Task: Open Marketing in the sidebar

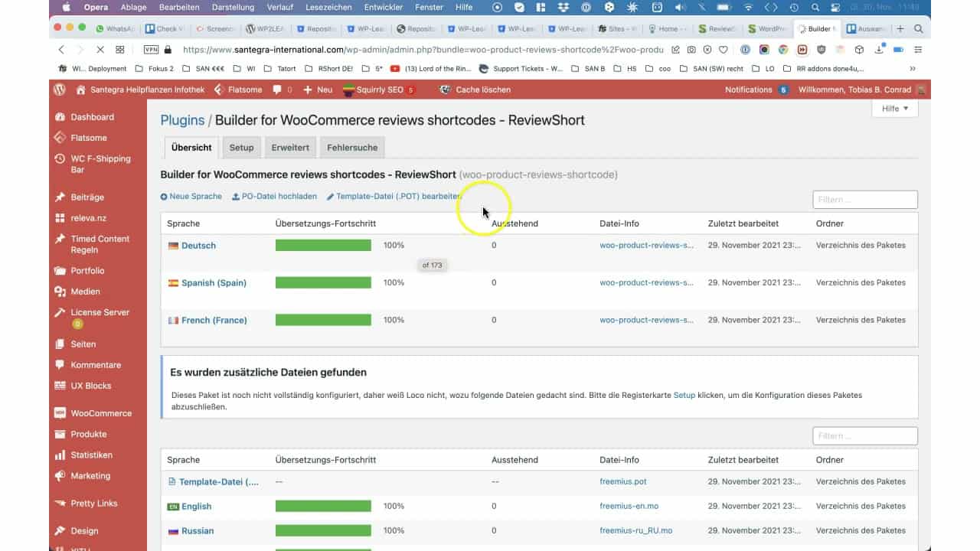Action: [x=90, y=476]
